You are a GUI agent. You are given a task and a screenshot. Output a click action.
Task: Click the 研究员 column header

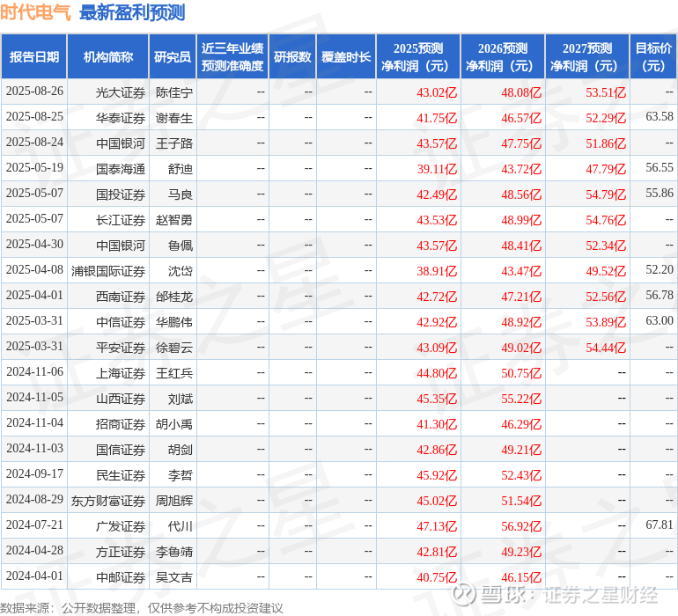pos(173,56)
